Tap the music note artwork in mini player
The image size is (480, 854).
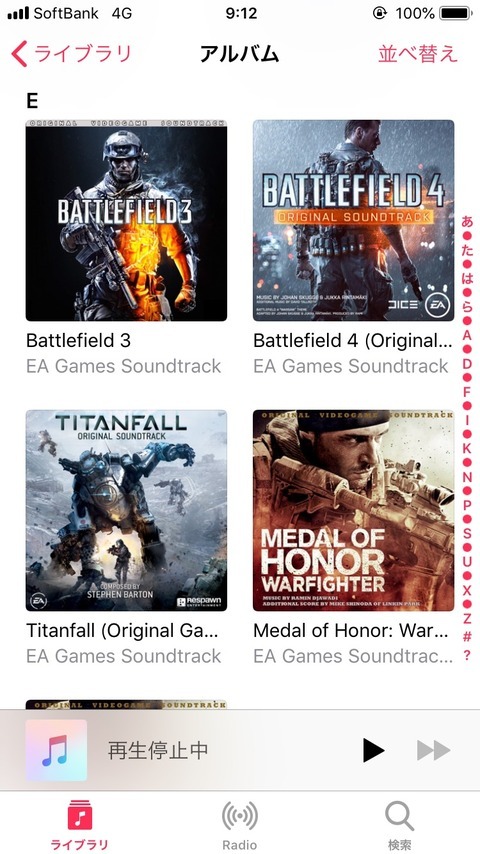pyautogui.click(x=56, y=751)
